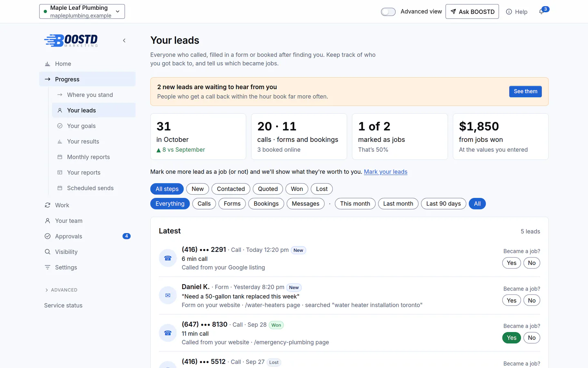The width and height of the screenshot is (588, 368).
Task: Show only Forms leads
Action: [x=232, y=204]
